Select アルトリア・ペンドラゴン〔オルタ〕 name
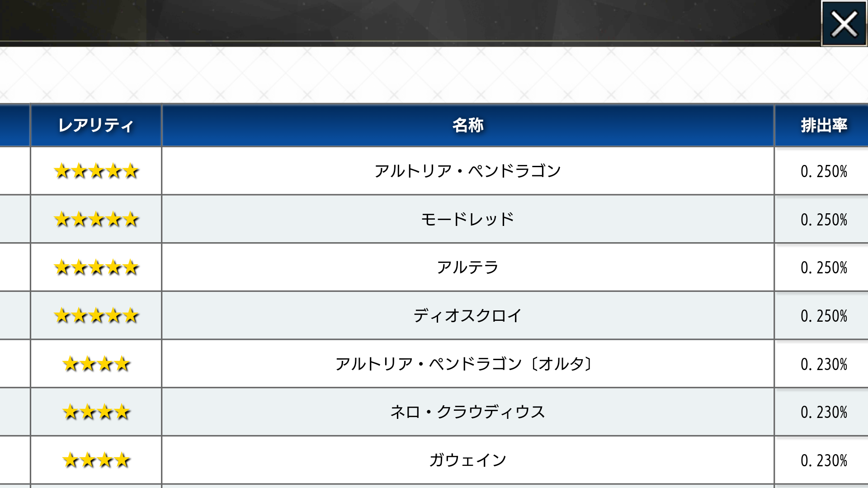The height and width of the screenshot is (488, 868). point(465,364)
